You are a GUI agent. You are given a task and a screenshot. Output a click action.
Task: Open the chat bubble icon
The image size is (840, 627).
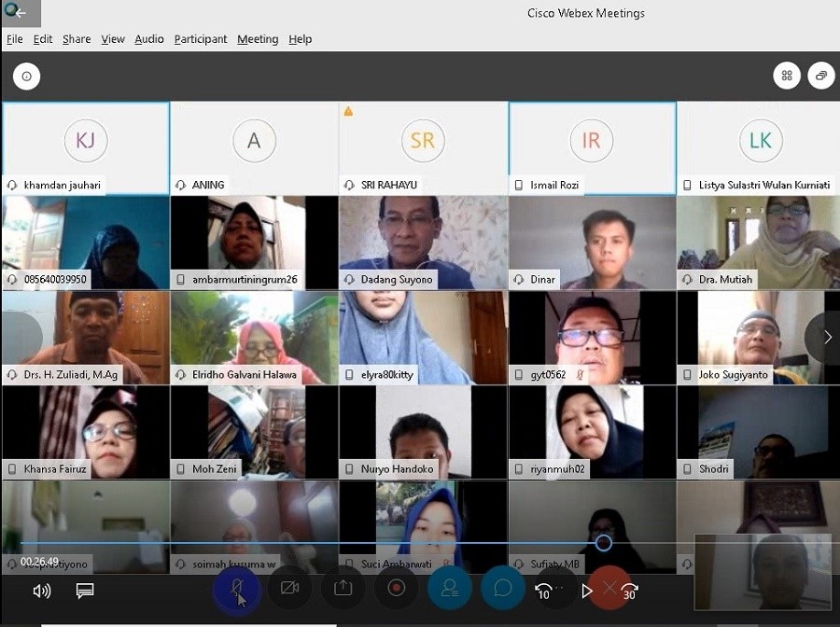(x=502, y=587)
